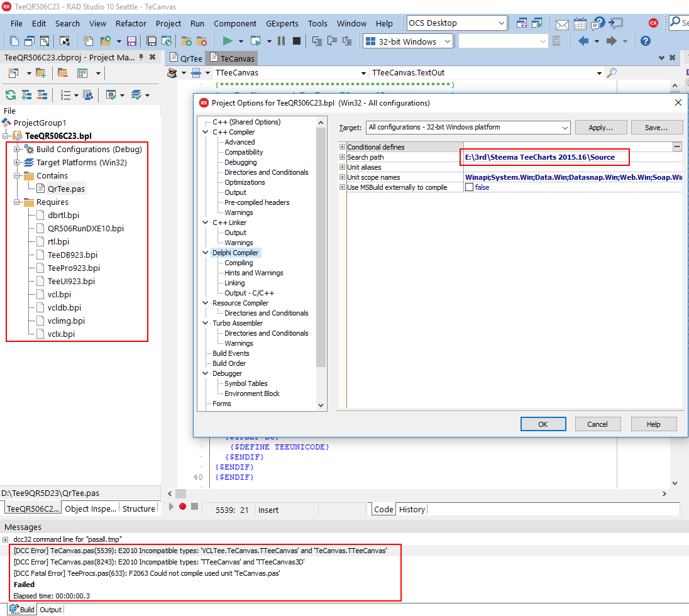Click the Stop (black square) program icon
The width and height of the screenshot is (689, 616).
coord(297,41)
